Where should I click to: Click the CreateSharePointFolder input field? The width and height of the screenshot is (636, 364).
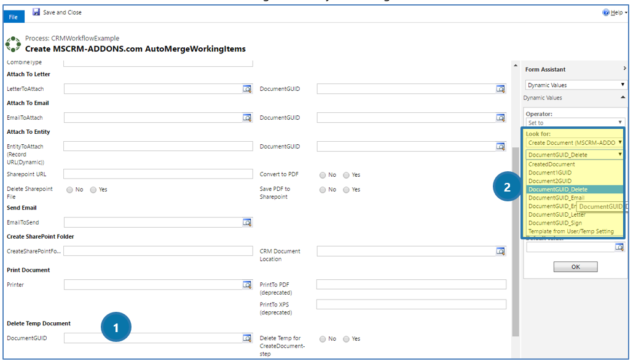[158, 251]
